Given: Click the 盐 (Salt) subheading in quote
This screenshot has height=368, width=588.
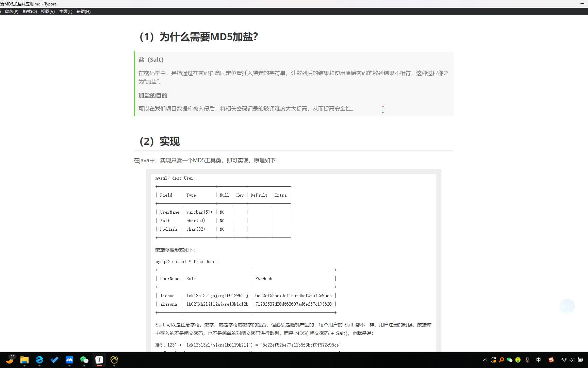Looking at the screenshot, I should point(151,60).
